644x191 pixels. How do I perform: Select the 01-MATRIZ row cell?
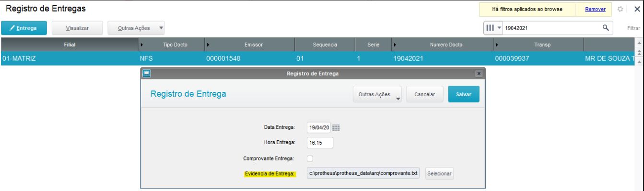point(70,58)
